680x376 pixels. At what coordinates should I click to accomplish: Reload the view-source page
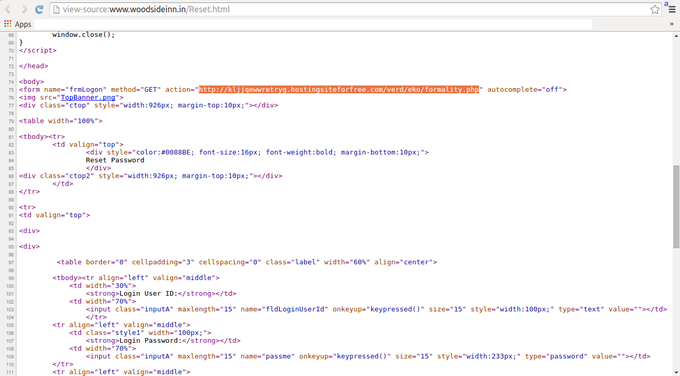click(x=39, y=9)
